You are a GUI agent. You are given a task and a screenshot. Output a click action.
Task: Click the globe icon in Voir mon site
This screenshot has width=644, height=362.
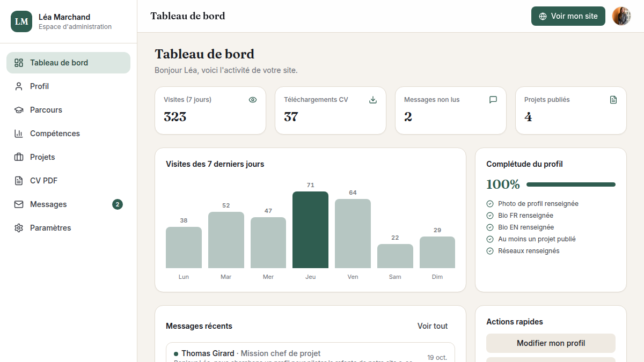(x=543, y=16)
